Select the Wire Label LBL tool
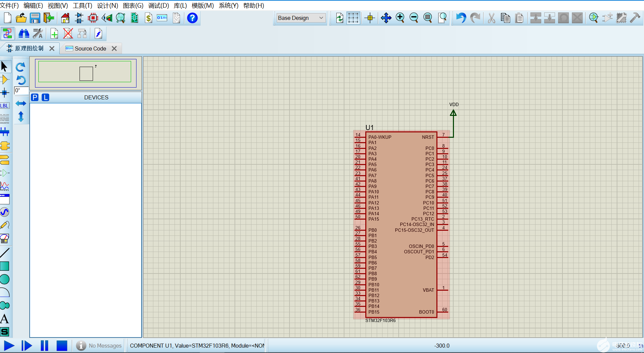Screen dimensions: 644x353 (x=5, y=106)
